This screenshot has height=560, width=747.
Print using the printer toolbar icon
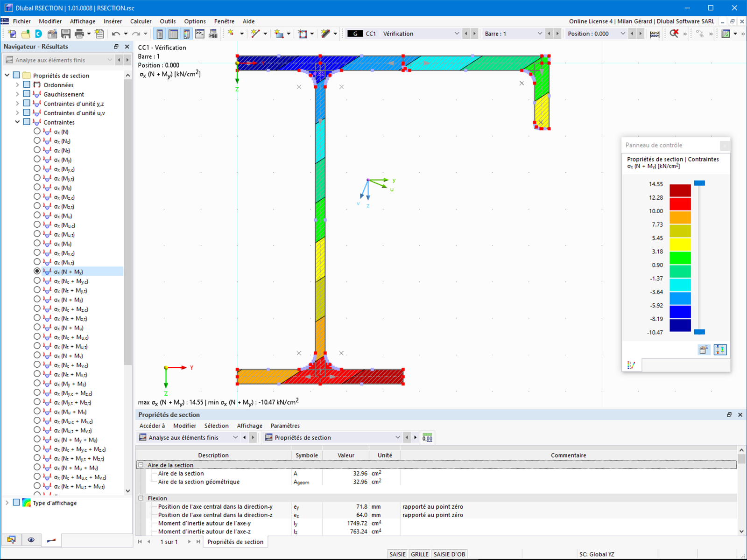click(79, 34)
